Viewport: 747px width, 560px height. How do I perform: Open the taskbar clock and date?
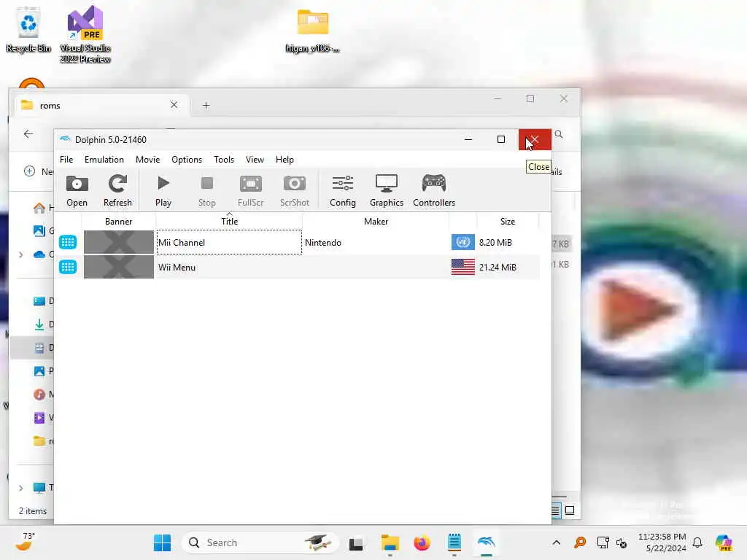(662, 542)
